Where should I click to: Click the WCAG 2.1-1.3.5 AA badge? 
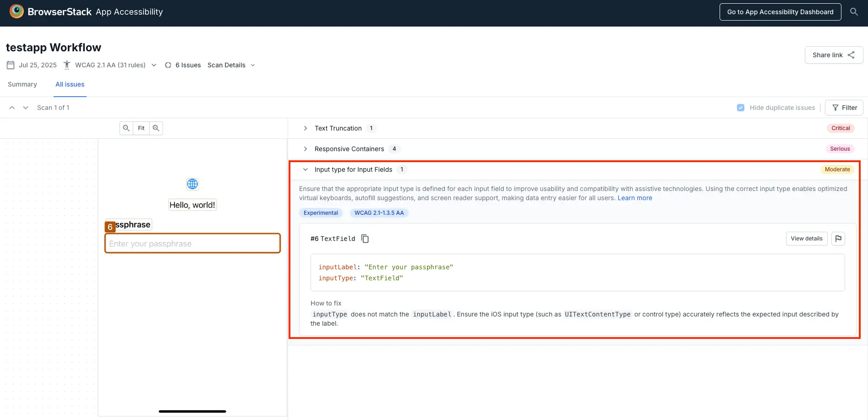pos(379,213)
